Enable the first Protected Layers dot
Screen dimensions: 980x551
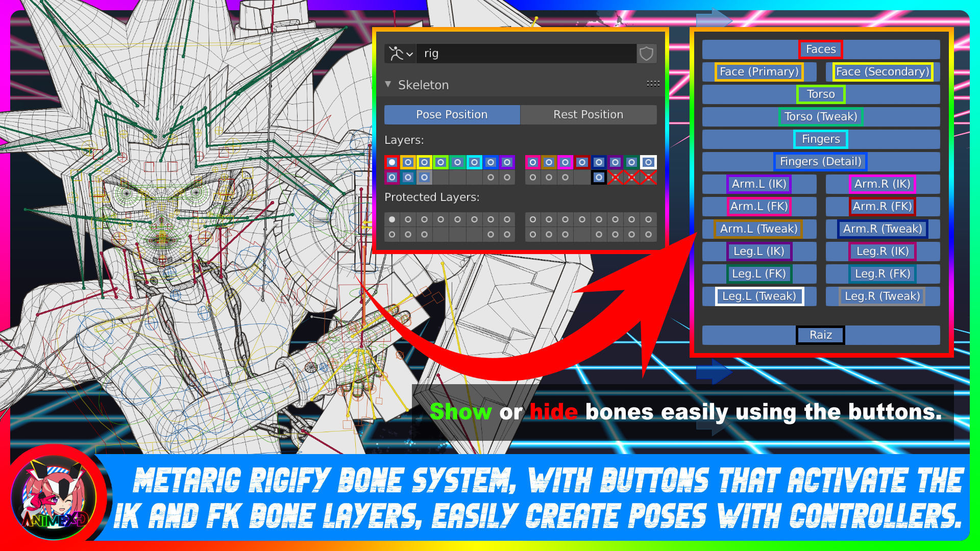pyautogui.click(x=391, y=219)
